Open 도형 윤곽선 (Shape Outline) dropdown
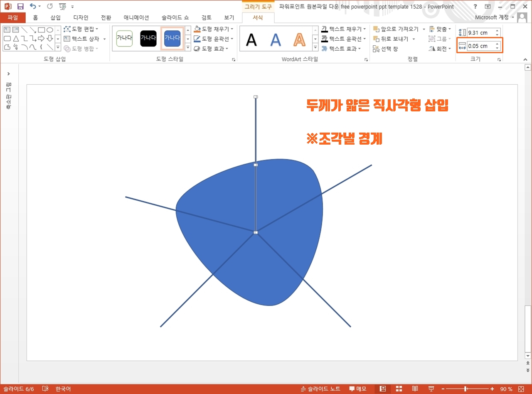 coord(214,39)
